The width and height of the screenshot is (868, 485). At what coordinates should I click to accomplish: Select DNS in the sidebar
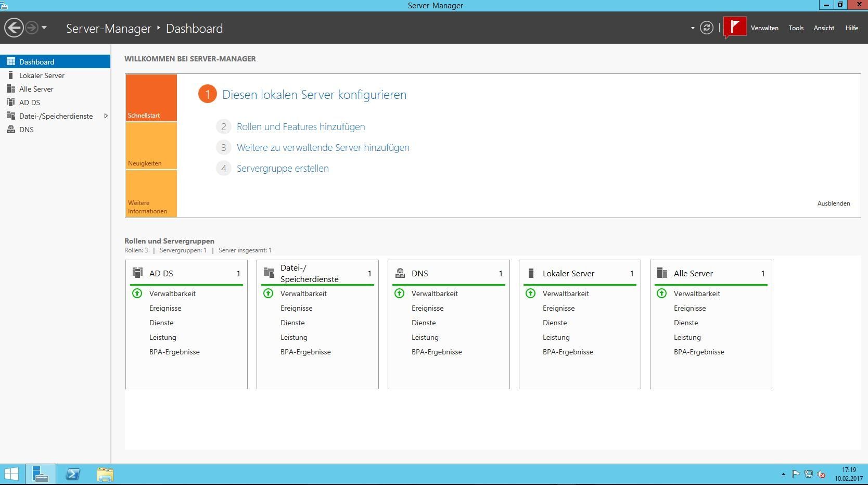(x=55, y=130)
